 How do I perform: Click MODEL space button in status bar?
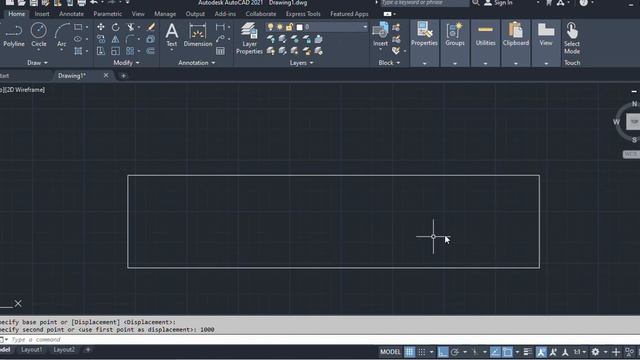[x=390, y=352]
